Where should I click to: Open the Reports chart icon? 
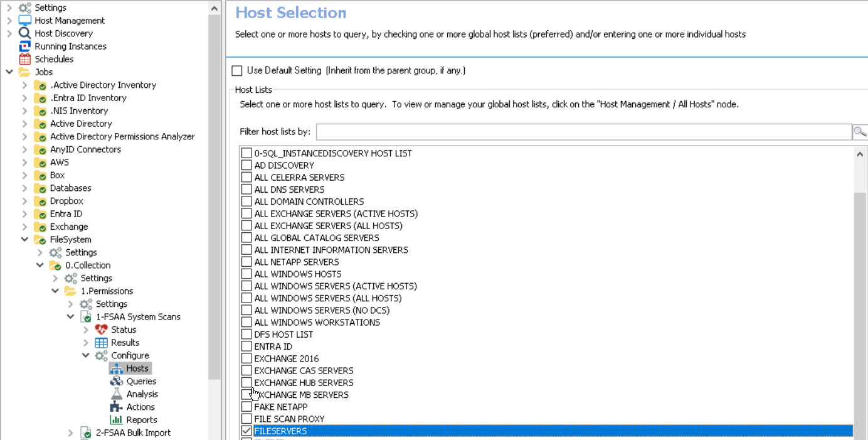pos(116,420)
